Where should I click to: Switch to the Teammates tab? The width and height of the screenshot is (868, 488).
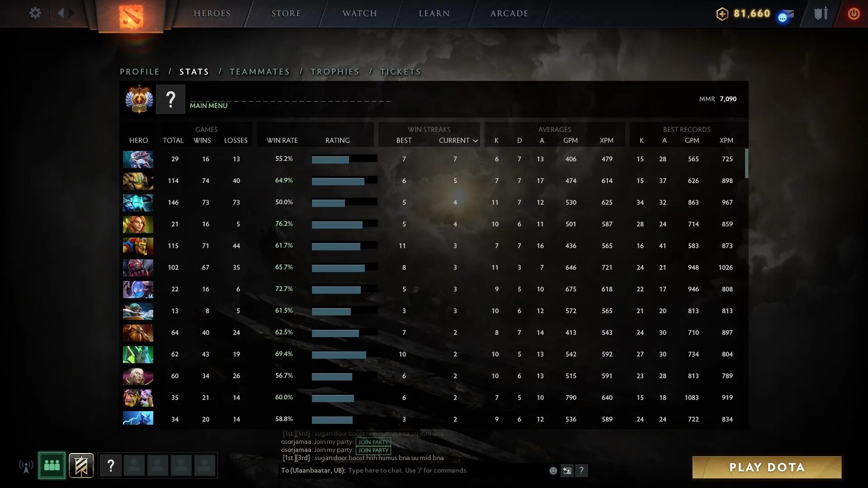click(259, 72)
